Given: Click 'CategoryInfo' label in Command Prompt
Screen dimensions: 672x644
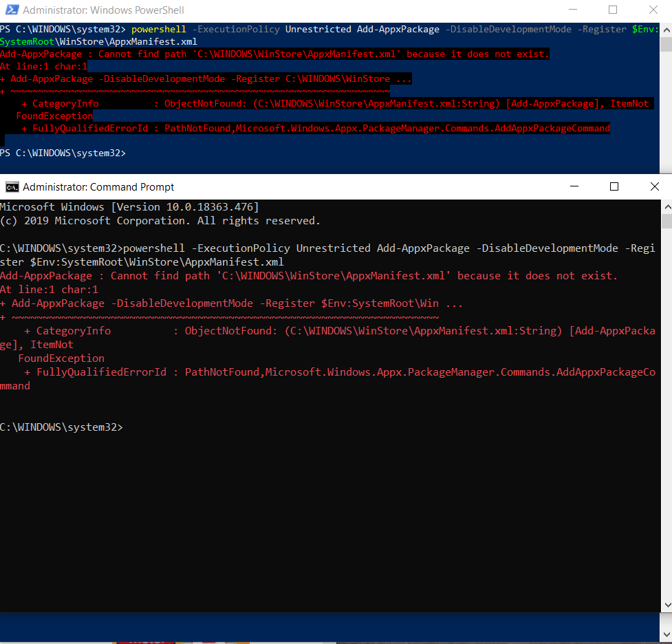Looking at the screenshot, I should click(74, 331).
